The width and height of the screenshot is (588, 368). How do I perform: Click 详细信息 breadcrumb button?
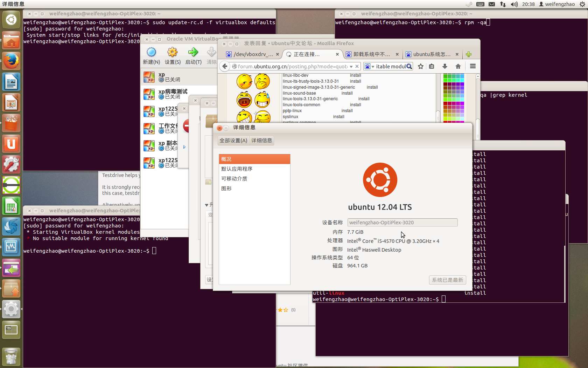coord(261,141)
